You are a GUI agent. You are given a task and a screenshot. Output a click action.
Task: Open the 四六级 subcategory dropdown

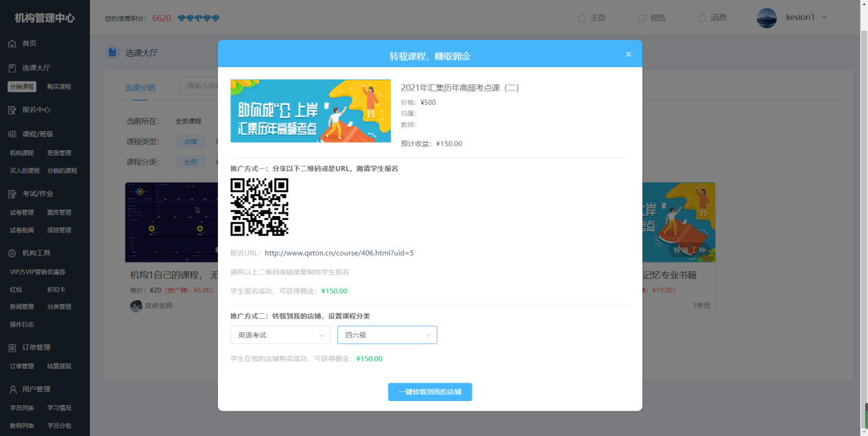pyautogui.click(x=387, y=335)
